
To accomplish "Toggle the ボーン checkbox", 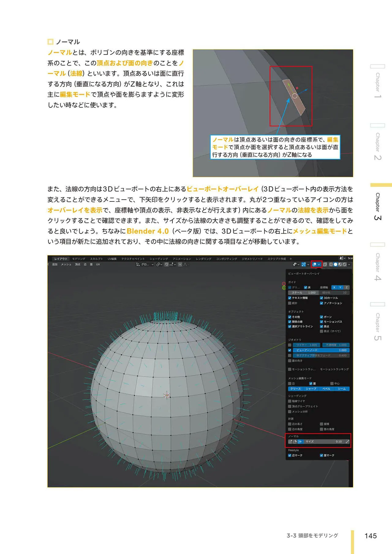I will point(322,317).
